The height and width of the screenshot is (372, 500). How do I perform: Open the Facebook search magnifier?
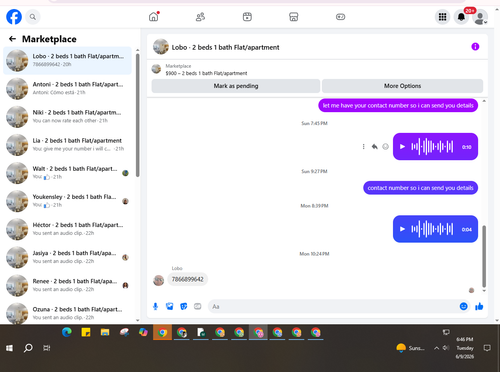pos(33,17)
